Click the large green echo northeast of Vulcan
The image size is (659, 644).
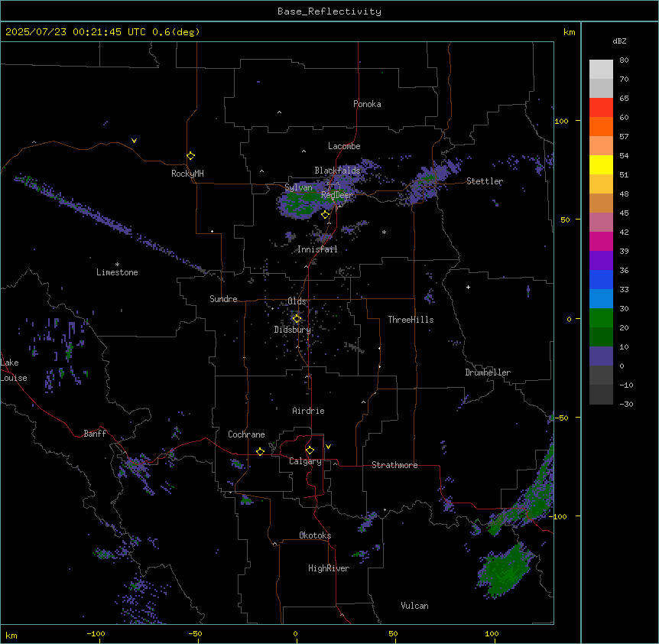coord(505,570)
